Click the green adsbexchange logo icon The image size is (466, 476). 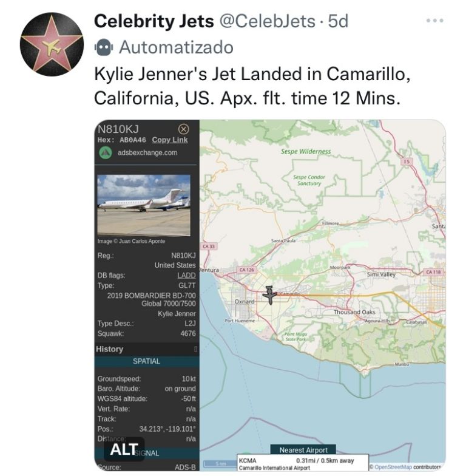(106, 152)
